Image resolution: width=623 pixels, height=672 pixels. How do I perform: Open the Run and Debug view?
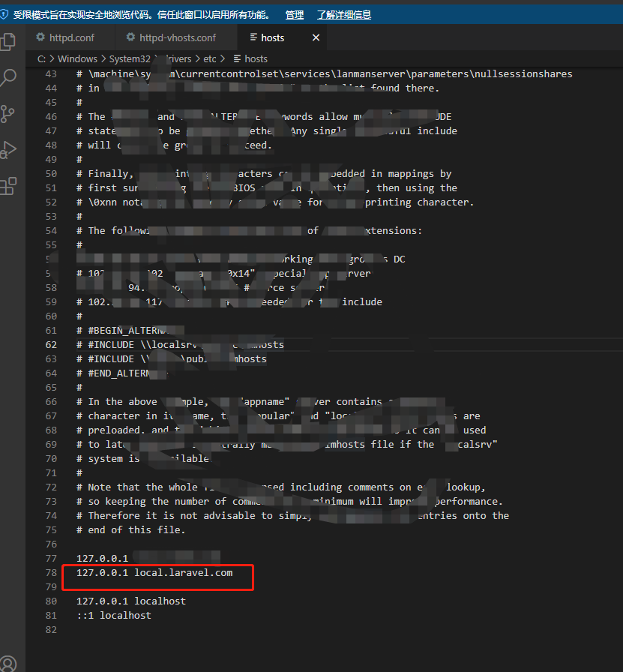pyautogui.click(x=8, y=149)
